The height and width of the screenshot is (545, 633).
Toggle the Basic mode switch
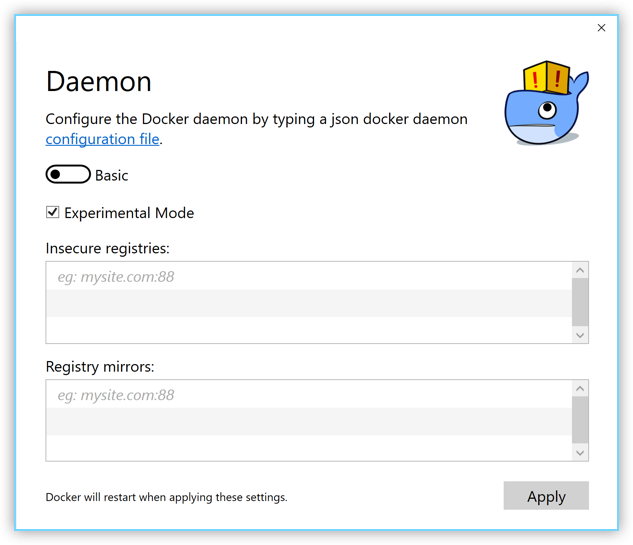(x=68, y=175)
